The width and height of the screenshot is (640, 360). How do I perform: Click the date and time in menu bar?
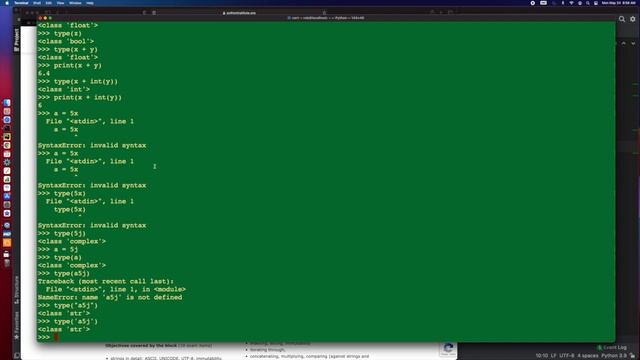618,3
